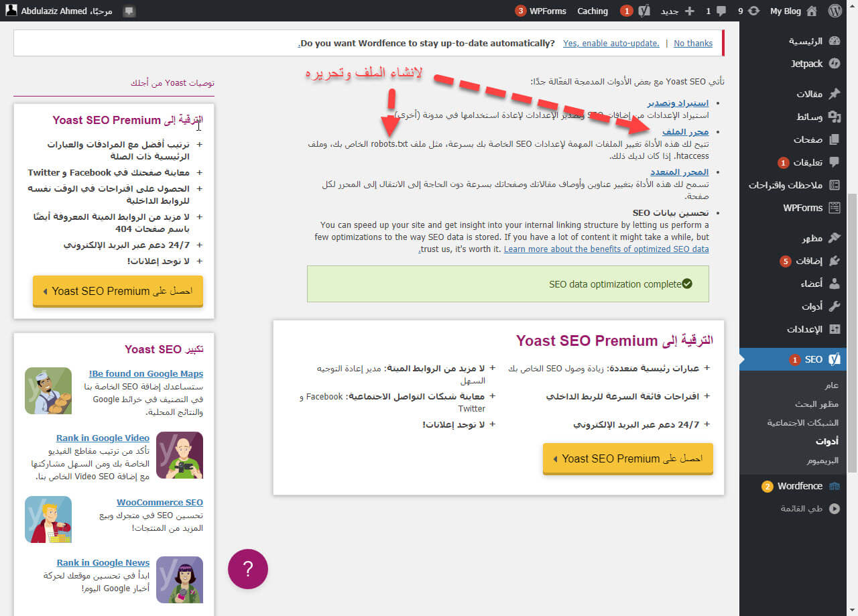Viewport: 858px width, 616px height.
Task: Open 'Rank in Google Video' link
Action: 103,438
